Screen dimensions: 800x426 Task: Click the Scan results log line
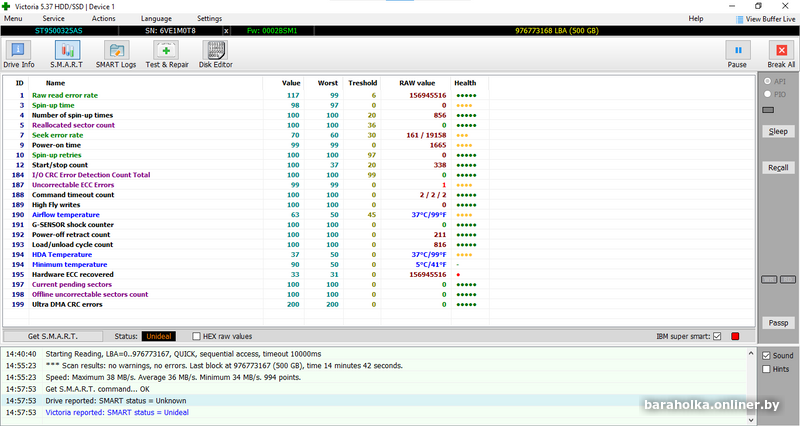pyautogui.click(x=375, y=366)
